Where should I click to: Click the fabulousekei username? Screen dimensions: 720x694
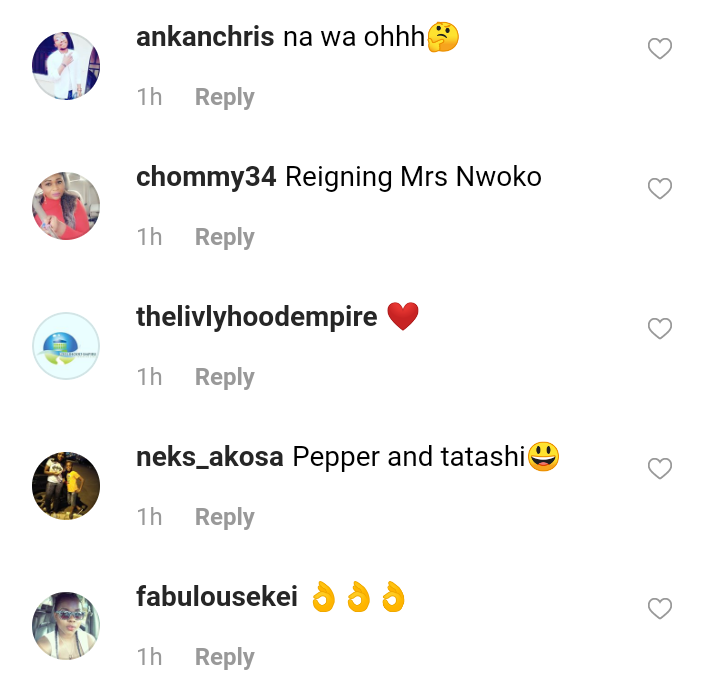click(x=217, y=598)
